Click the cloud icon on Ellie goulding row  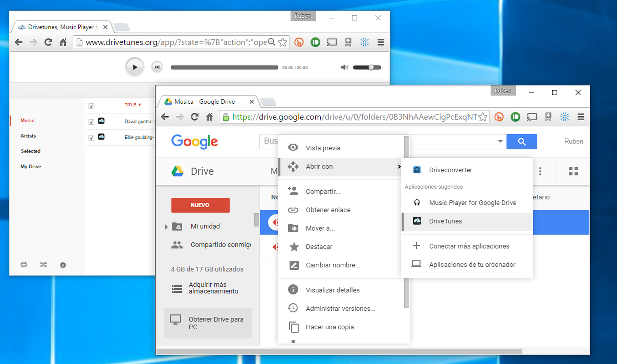click(x=101, y=137)
